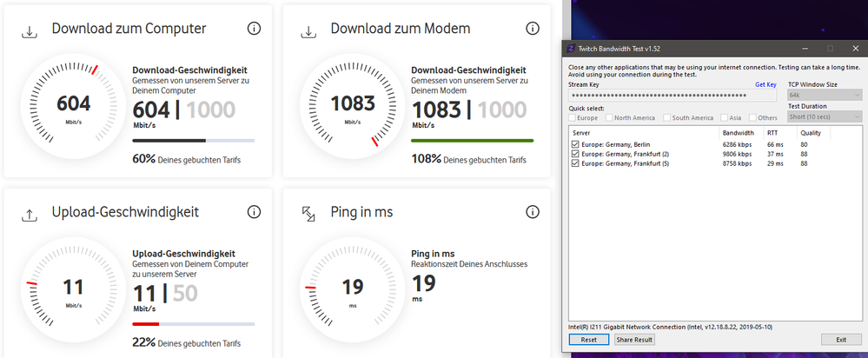Minimize the Twitch Bandwidth Test window
The height and width of the screenshot is (358, 868).
805,49
